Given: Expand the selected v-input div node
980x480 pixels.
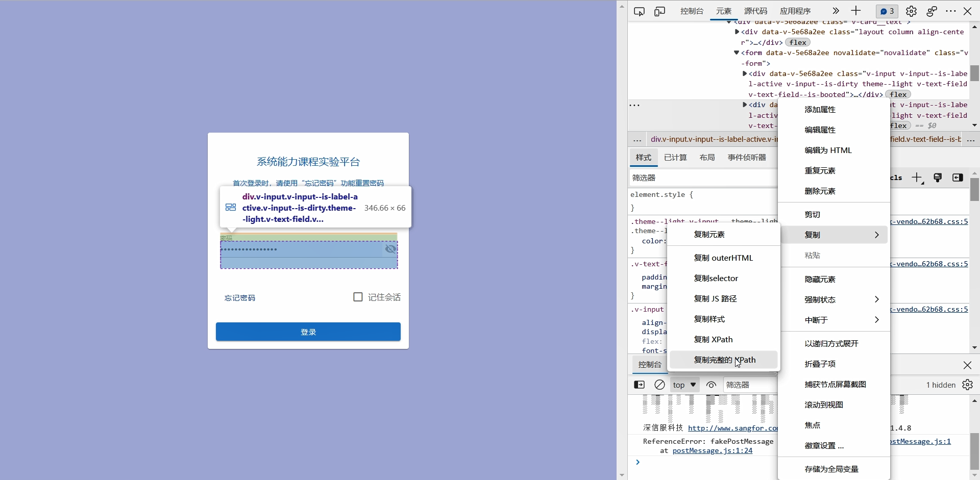Looking at the screenshot, I should [744, 105].
